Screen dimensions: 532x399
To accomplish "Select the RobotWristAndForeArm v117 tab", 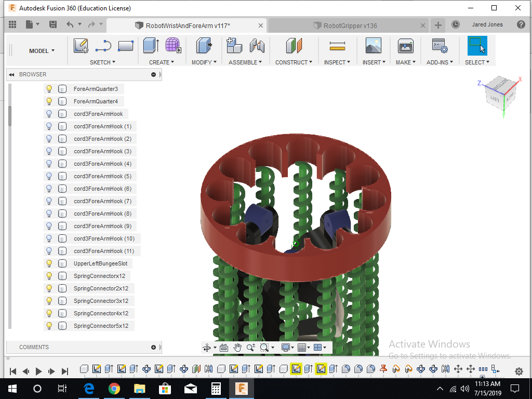I will (188, 26).
